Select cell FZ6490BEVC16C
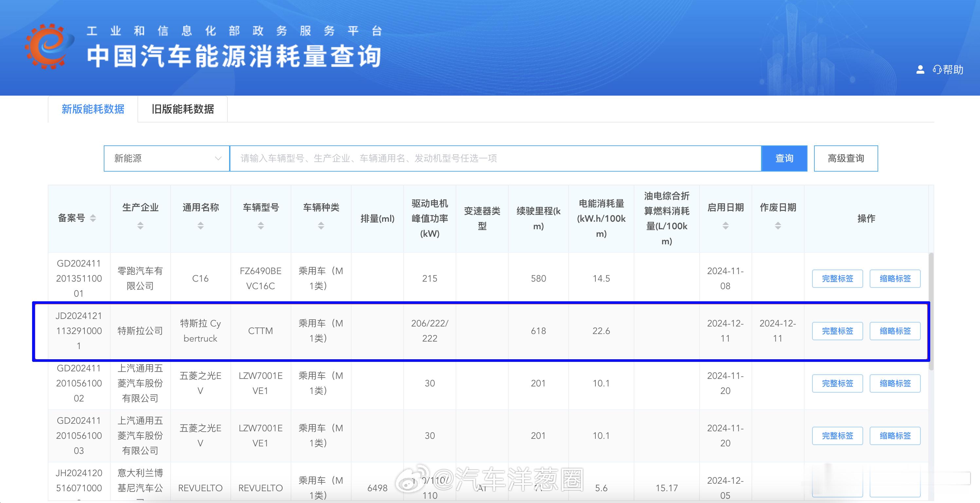 pos(261,278)
